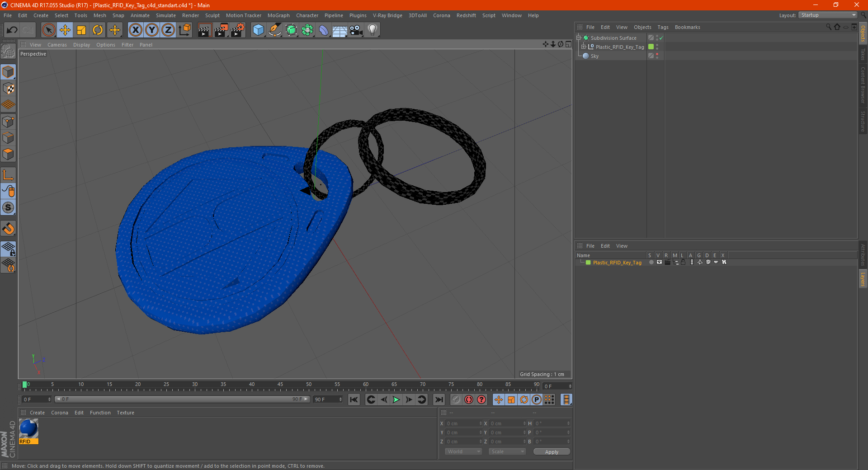
Task: Open the Object Manager Tags menu
Action: coord(663,27)
